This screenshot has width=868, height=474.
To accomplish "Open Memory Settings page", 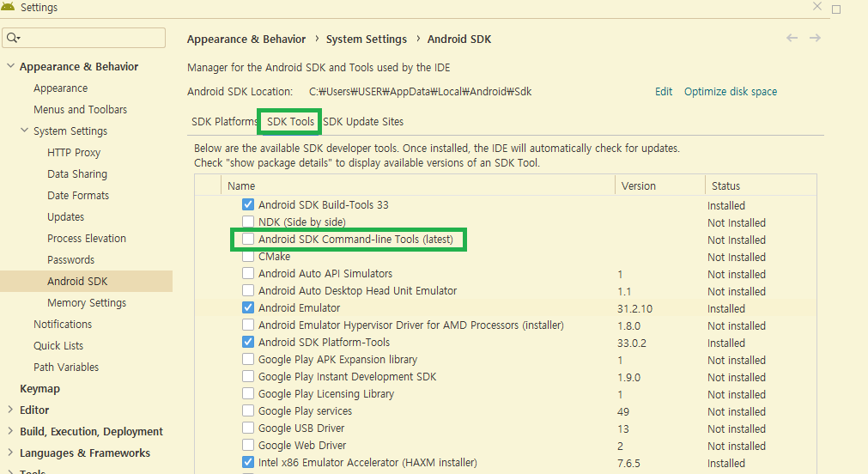I will point(87,303).
